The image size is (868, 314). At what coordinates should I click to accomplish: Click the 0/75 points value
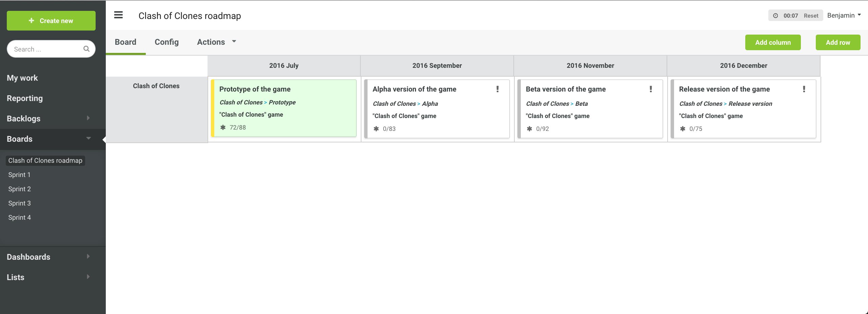point(696,129)
